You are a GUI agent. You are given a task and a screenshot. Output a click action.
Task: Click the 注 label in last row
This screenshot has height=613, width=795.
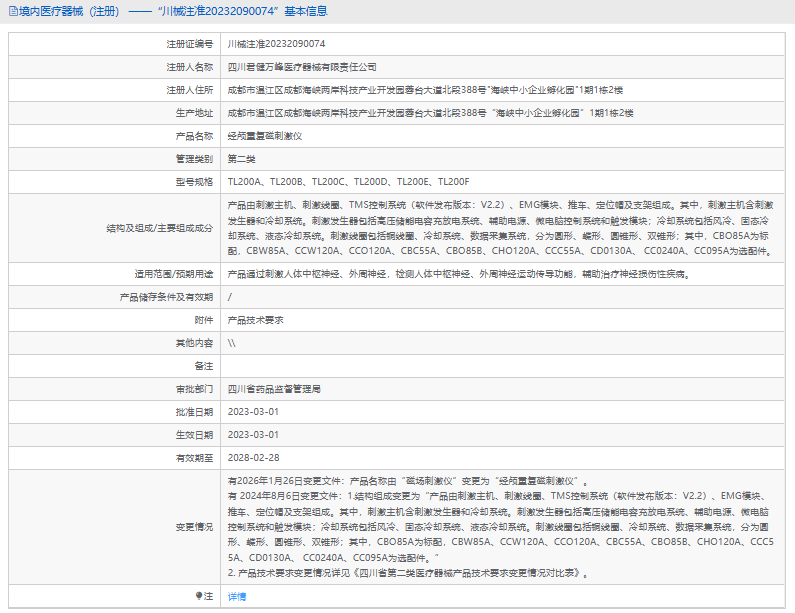tap(208, 596)
